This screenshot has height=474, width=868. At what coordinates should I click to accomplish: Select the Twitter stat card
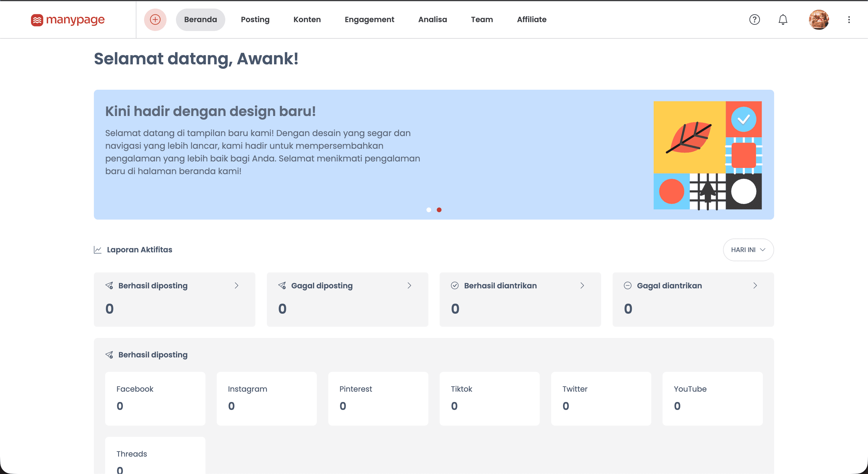click(601, 398)
